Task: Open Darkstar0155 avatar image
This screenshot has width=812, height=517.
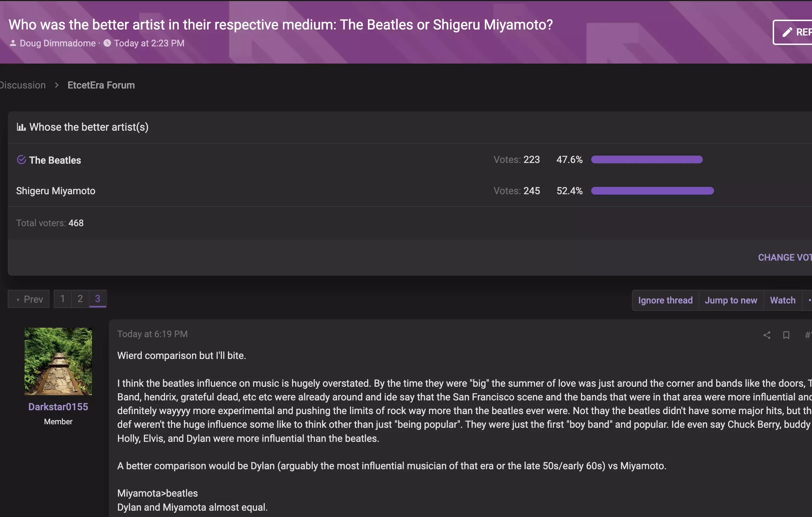Action: coord(58,361)
